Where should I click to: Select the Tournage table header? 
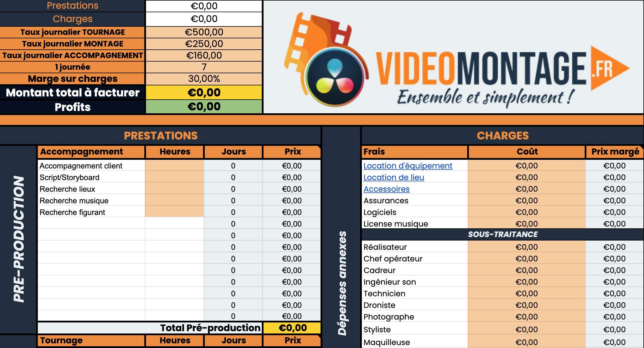(x=91, y=340)
